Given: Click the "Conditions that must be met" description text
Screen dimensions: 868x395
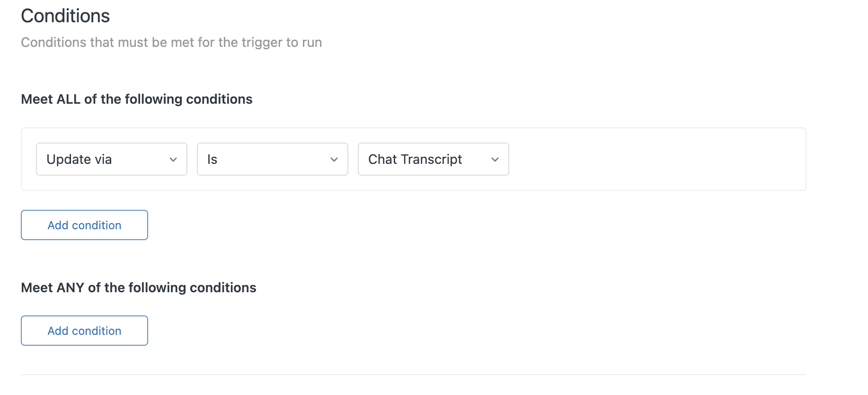Looking at the screenshot, I should click(171, 43).
